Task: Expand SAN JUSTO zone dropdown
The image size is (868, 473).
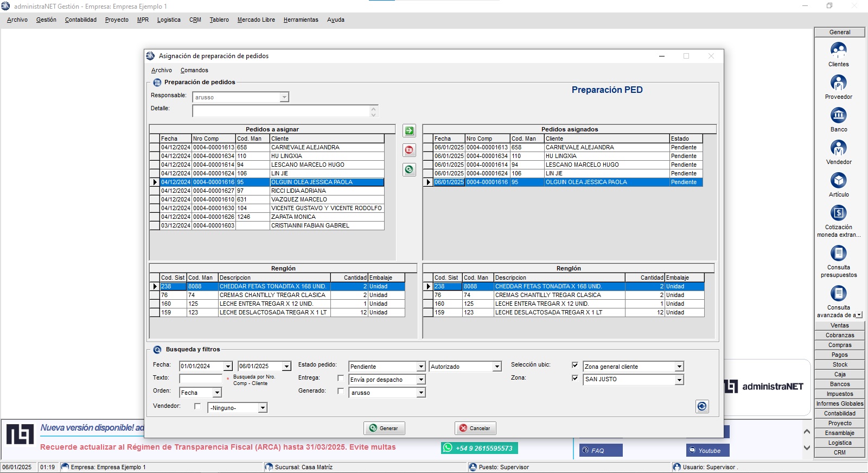Action: 679,380
